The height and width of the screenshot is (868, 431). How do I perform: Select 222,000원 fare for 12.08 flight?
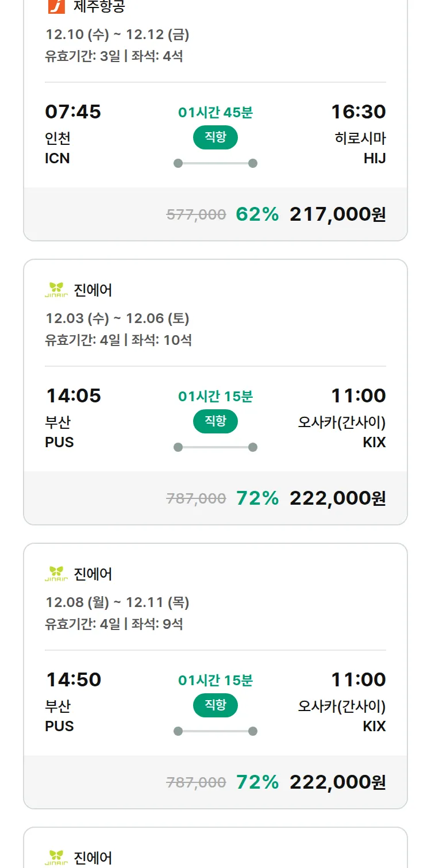click(337, 782)
